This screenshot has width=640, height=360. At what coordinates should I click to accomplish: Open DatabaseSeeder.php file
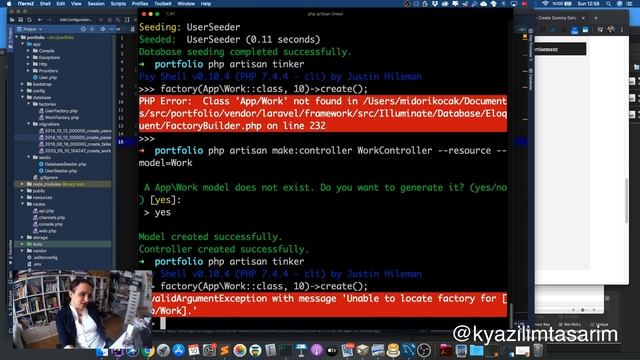[x=62, y=164]
